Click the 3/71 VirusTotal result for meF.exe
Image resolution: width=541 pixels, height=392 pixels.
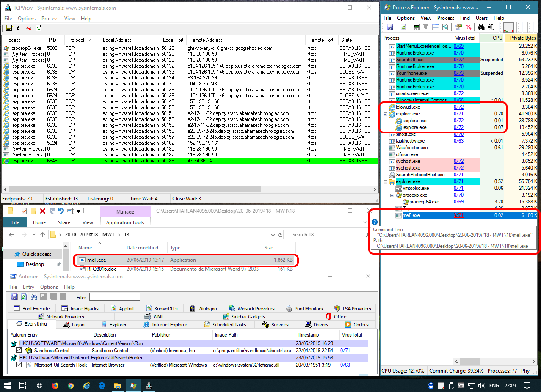tap(458, 215)
